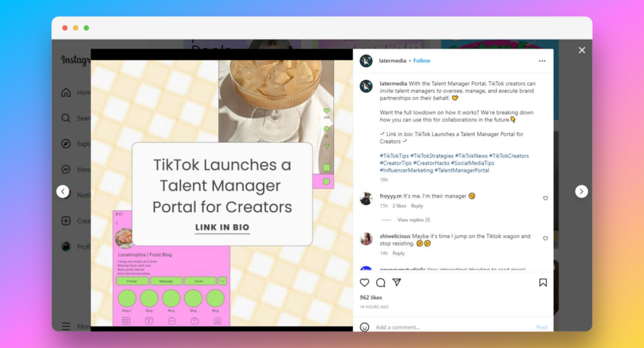Open Search in the Instagram sidebar

[x=66, y=118]
